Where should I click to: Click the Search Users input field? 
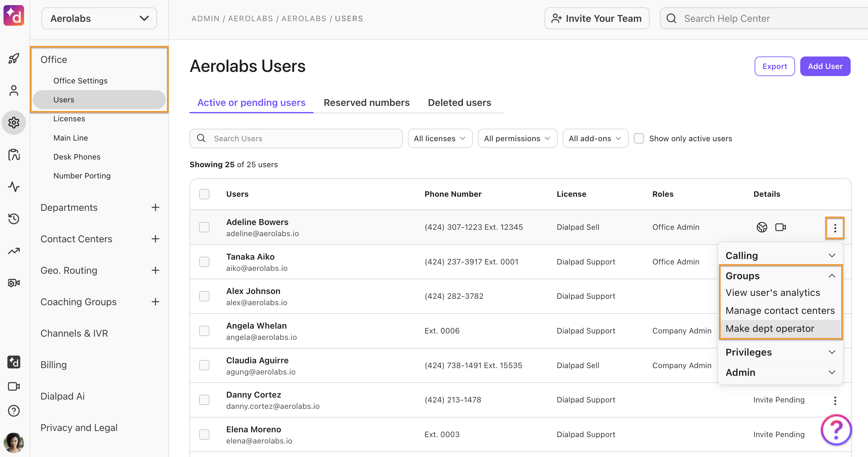(296, 138)
